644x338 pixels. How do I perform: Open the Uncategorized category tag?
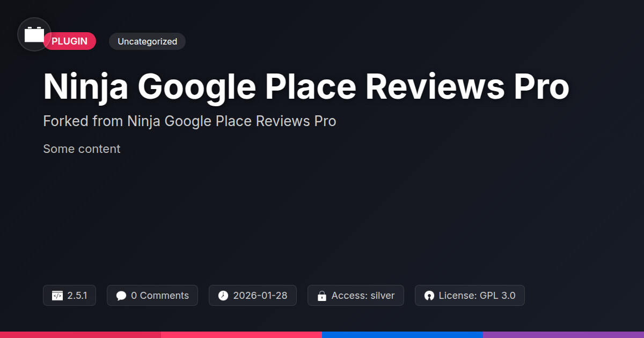point(147,41)
